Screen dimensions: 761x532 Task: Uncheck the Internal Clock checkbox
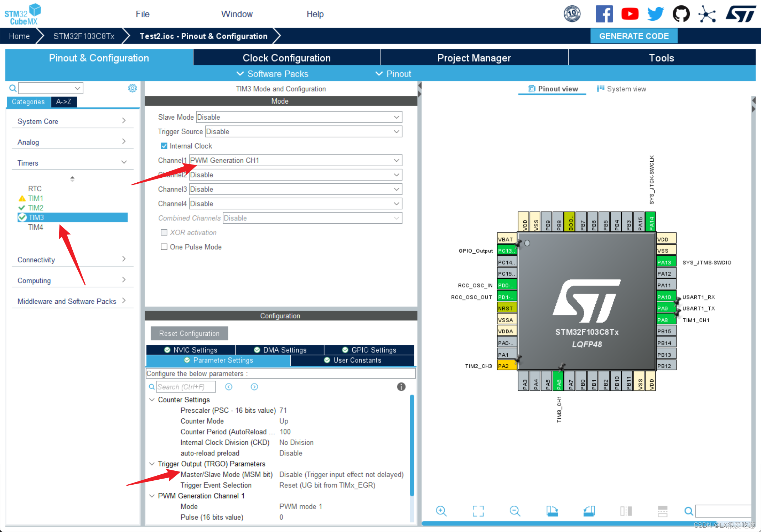(164, 146)
